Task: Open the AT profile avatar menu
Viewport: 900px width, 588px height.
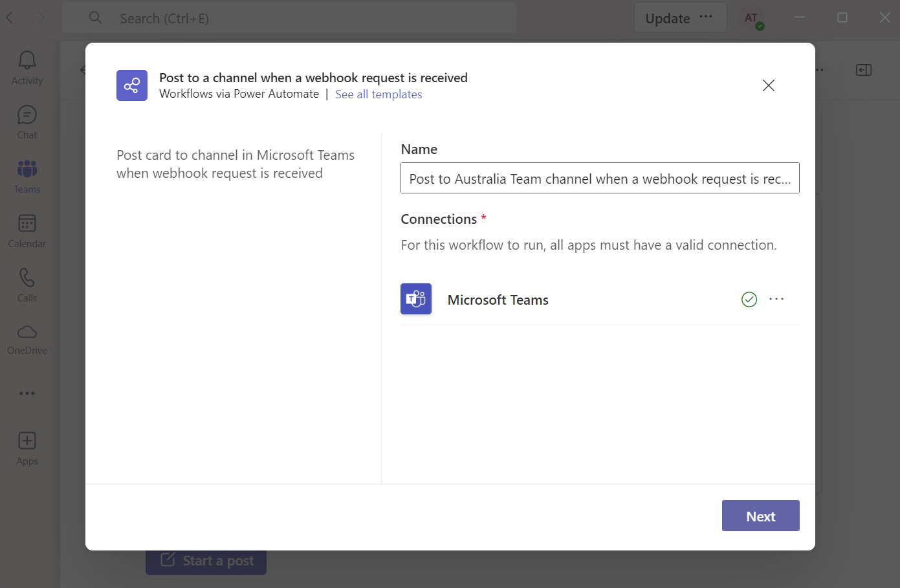Action: (x=751, y=18)
